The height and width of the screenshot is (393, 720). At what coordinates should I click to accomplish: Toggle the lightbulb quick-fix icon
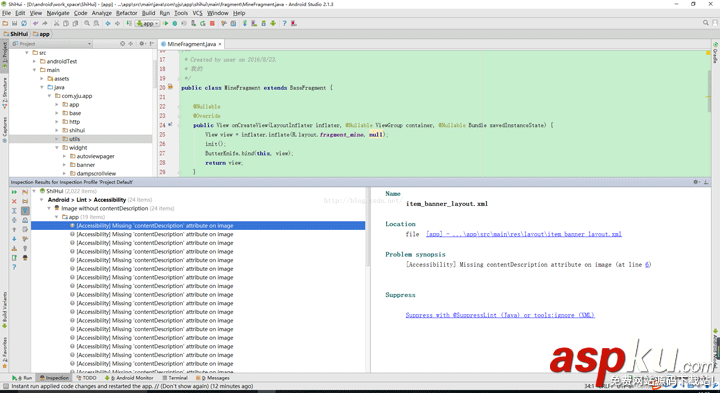[25, 248]
